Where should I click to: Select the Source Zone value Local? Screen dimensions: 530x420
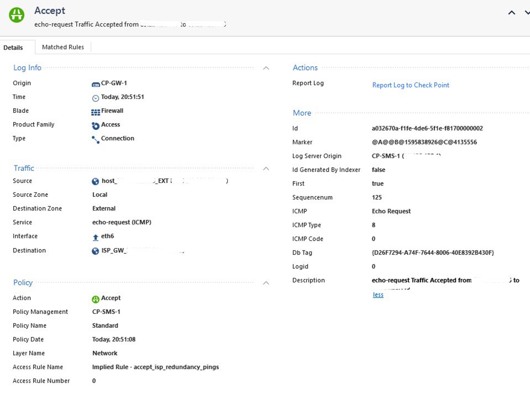(x=99, y=195)
